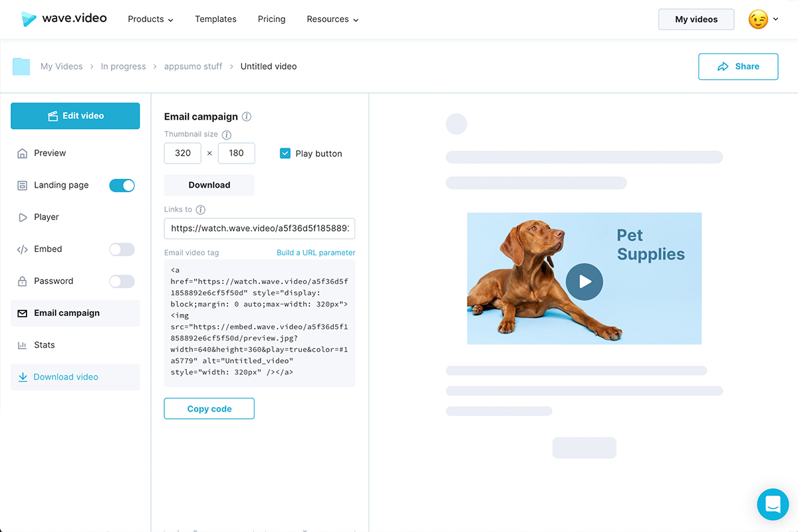This screenshot has height=532, width=798.
Task: Click the info icon beside Email campaign
Action: click(x=247, y=117)
